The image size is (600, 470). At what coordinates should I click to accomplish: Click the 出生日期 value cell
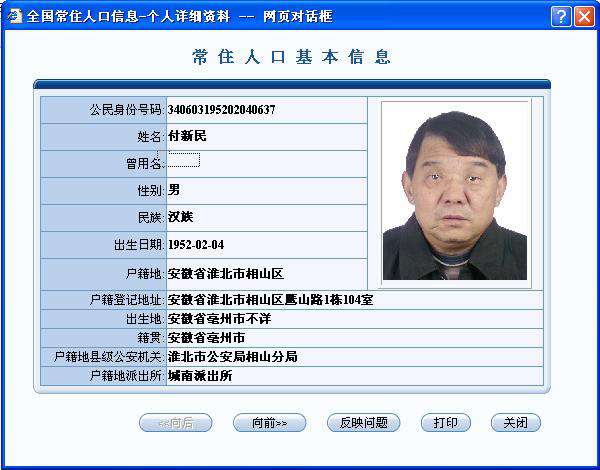pyautogui.click(x=265, y=245)
